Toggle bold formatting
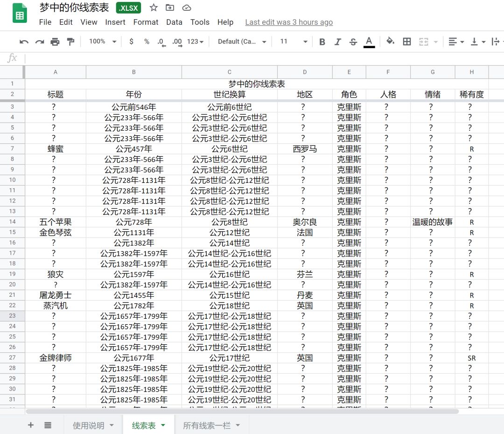The image size is (504, 434). point(322,42)
